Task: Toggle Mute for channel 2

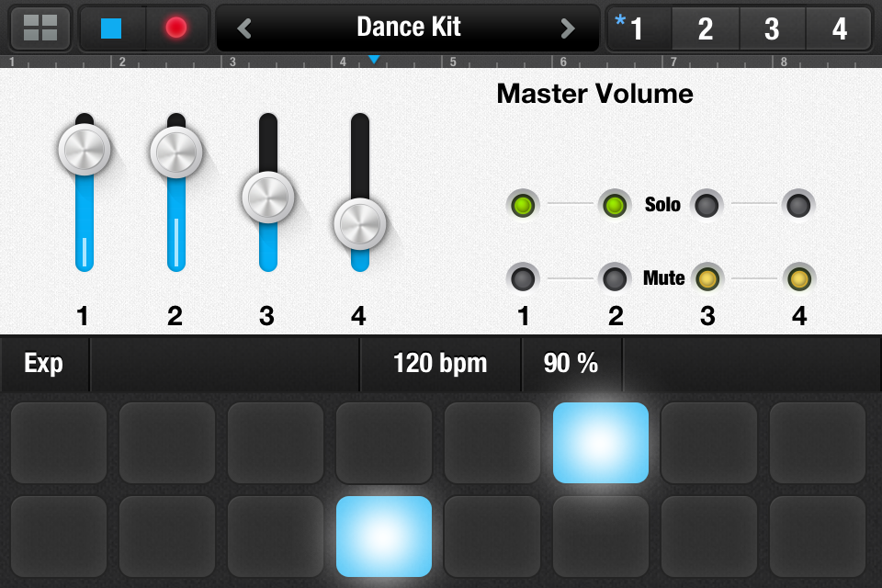Action: (615, 278)
